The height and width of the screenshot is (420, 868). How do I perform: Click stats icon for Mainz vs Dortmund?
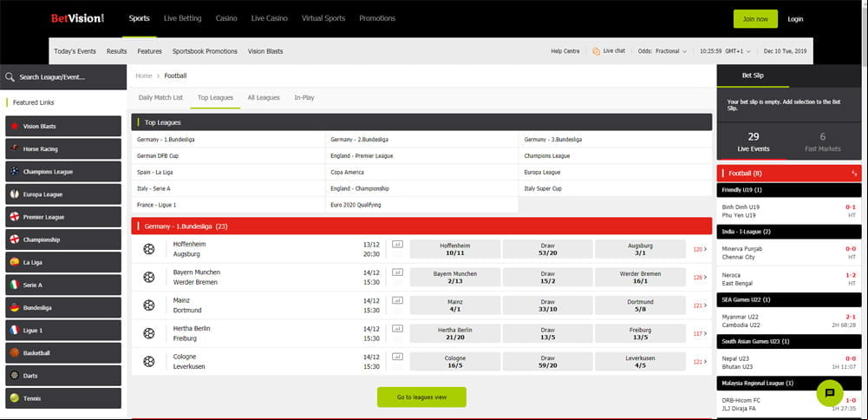tap(397, 300)
